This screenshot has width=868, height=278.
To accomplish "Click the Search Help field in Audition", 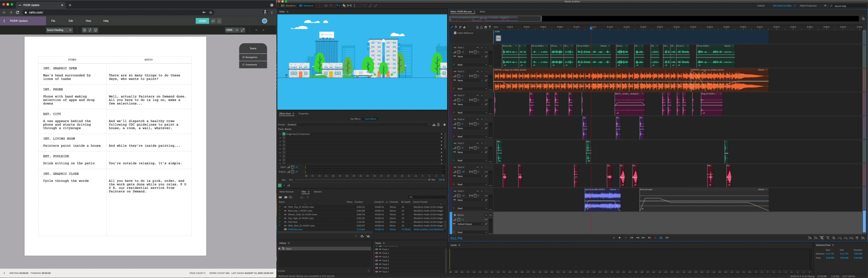I will coord(848,6).
